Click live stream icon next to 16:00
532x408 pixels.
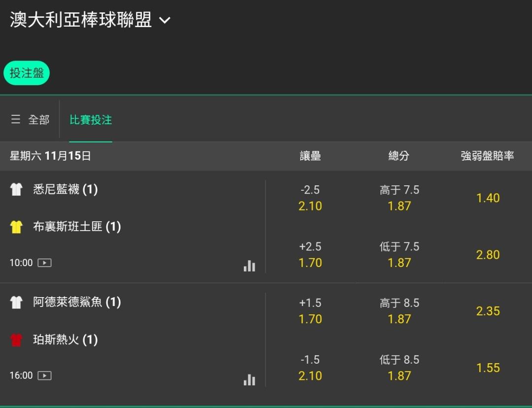coord(44,375)
